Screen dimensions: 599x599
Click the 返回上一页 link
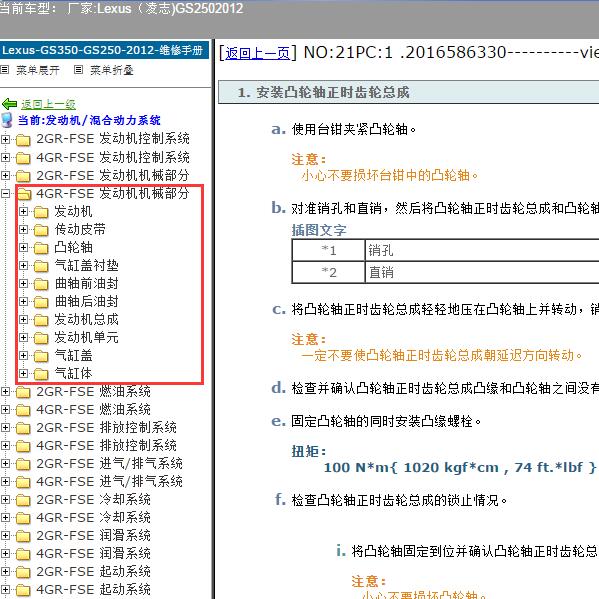pos(257,53)
